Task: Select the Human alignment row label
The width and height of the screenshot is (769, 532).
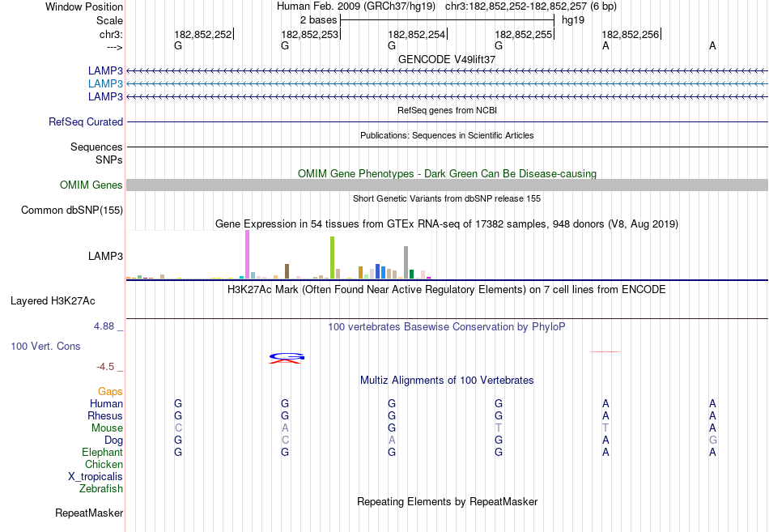Action: tap(106, 404)
